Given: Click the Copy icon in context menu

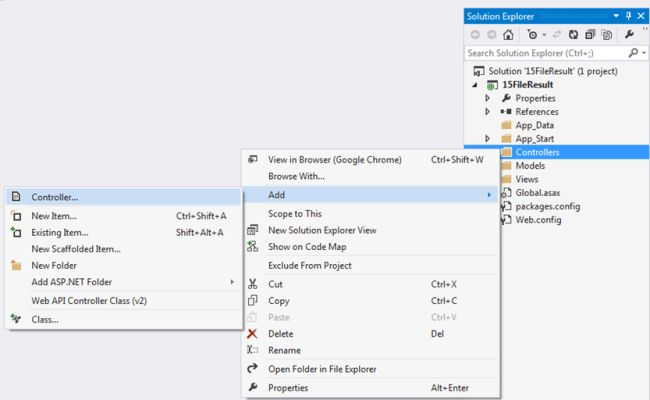Looking at the screenshot, I should (x=252, y=301).
